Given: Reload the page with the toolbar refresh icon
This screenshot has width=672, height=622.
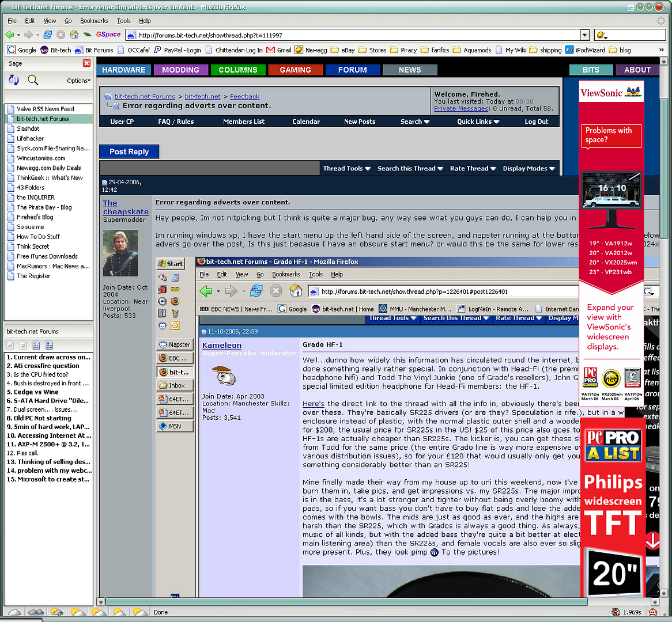Looking at the screenshot, I should click(47, 35).
